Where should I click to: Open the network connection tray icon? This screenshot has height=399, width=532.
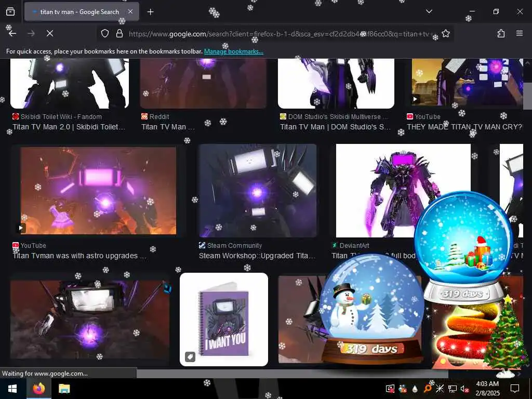453,389
